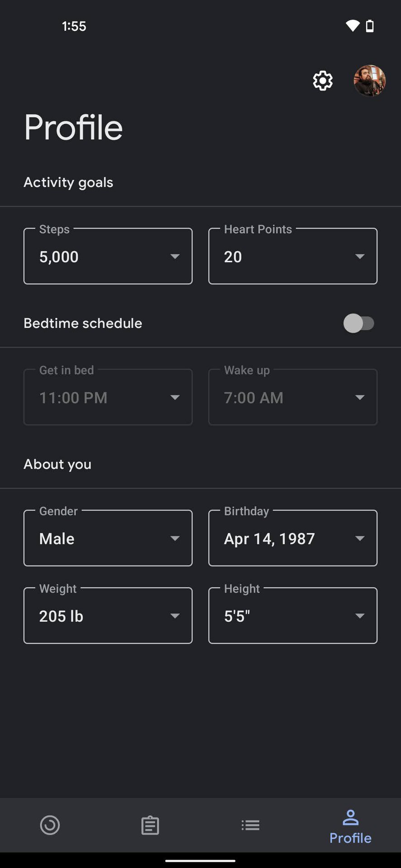Screen dimensions: 401x868
Task: Open settings via the gear icon
Action: (323, 81)
